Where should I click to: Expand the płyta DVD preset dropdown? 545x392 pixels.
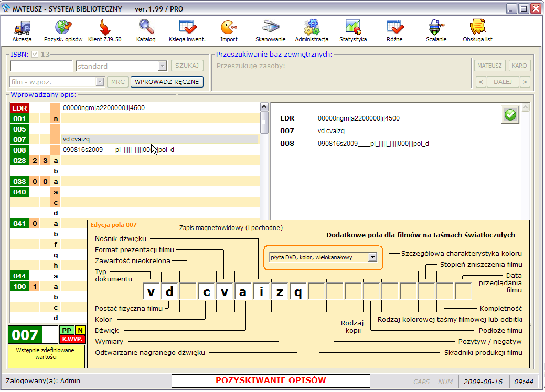click(x=372, y=257)
